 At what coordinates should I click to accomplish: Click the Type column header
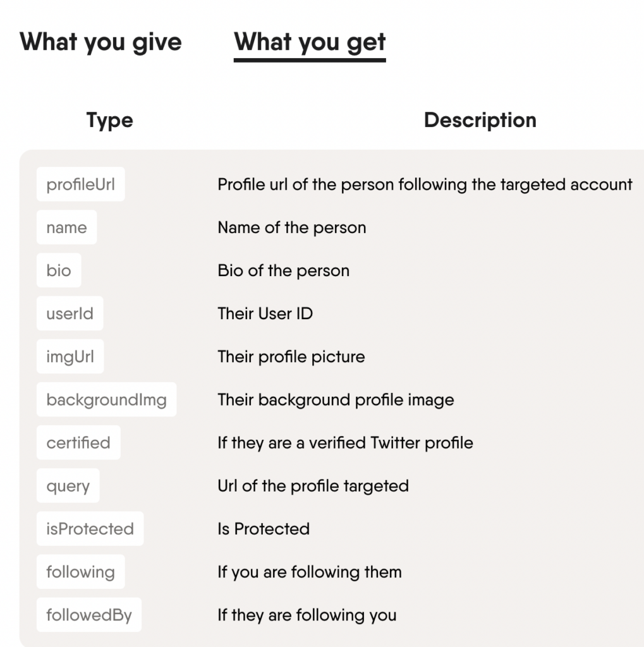(x=109, y=120)
